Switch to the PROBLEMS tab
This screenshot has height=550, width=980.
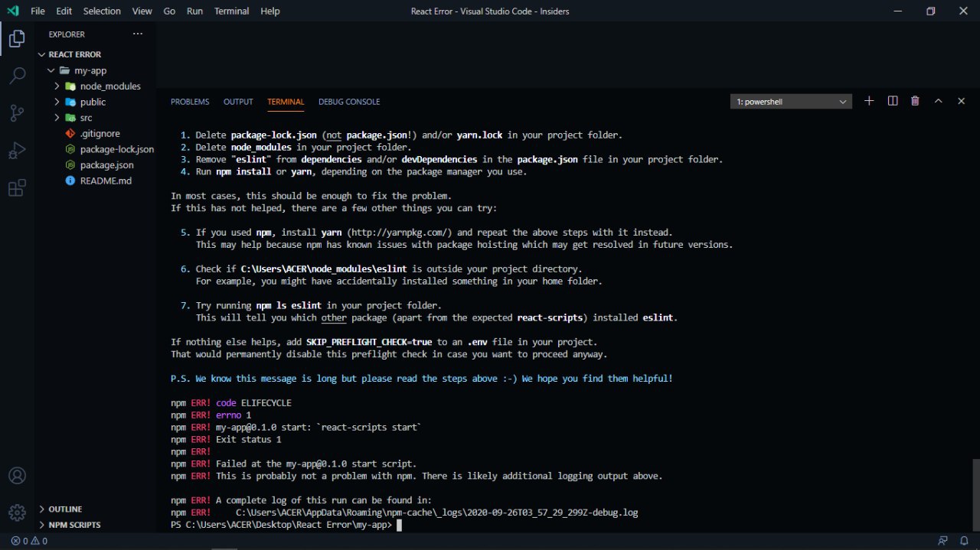pos(190,102)
